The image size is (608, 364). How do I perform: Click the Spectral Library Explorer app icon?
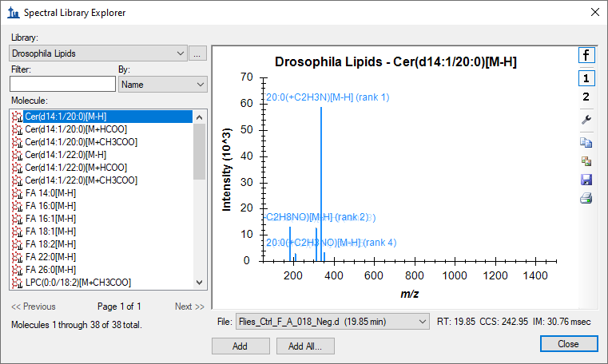coord(14,13)
